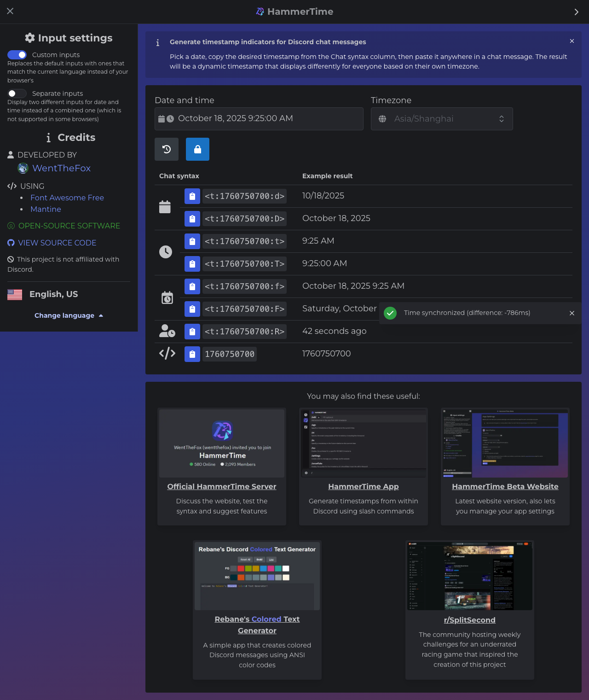Copy the relative time :R> timestamp syntax

point(192,332)
